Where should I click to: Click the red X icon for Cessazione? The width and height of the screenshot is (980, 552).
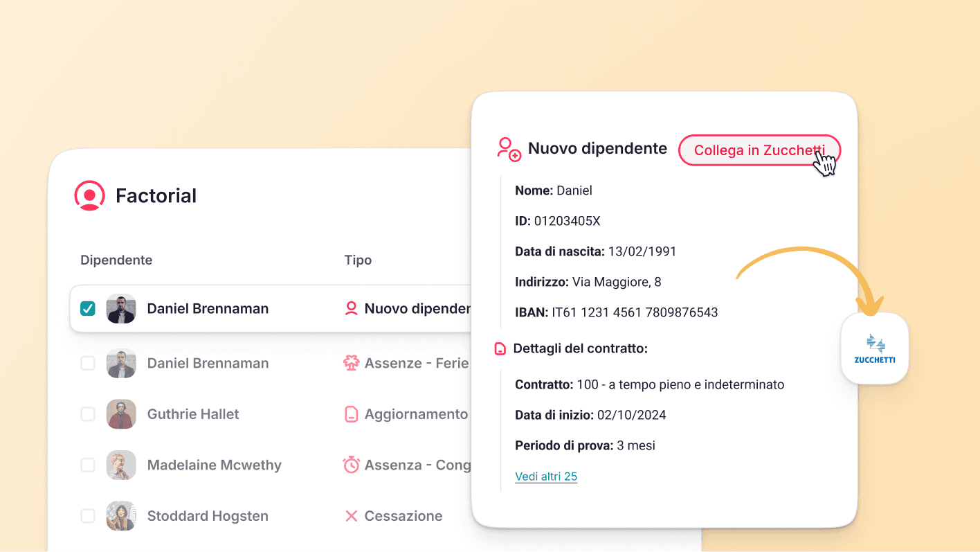click(x=352, y=515)
